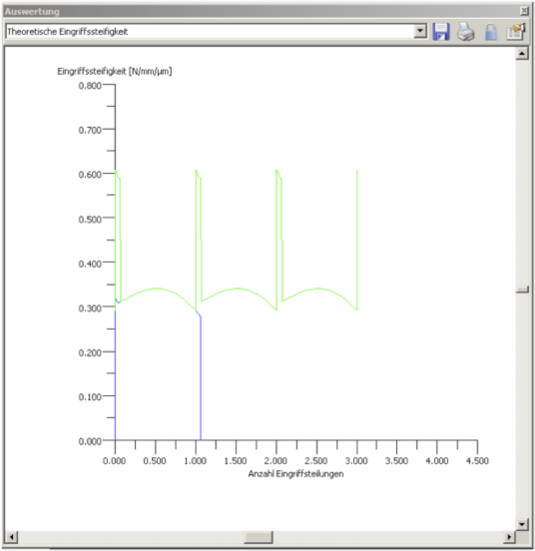
Task: Save the chart with the floppy disk icon
Action: point(441,32)
